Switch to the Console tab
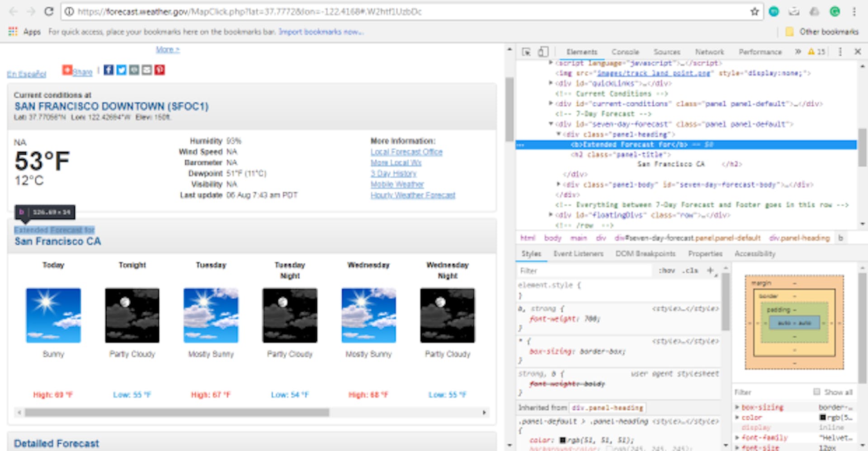868x451 pixels. [x=625, y=52]
